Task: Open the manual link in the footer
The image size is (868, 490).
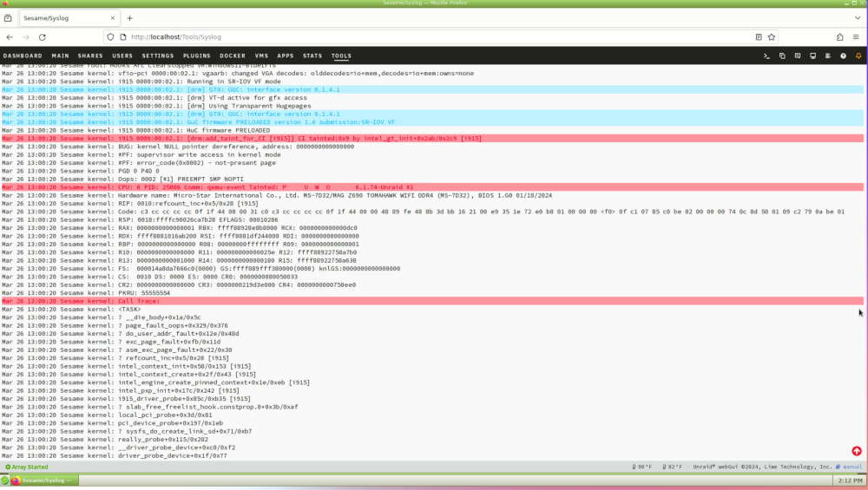Action: [x=849, y=467]
